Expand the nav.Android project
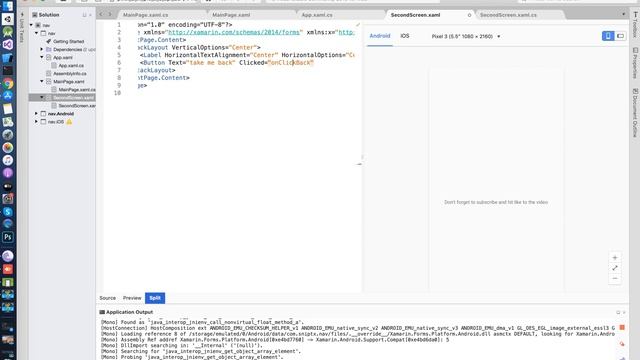The width and height of the screenshot is (640, 360). (37, 113)
